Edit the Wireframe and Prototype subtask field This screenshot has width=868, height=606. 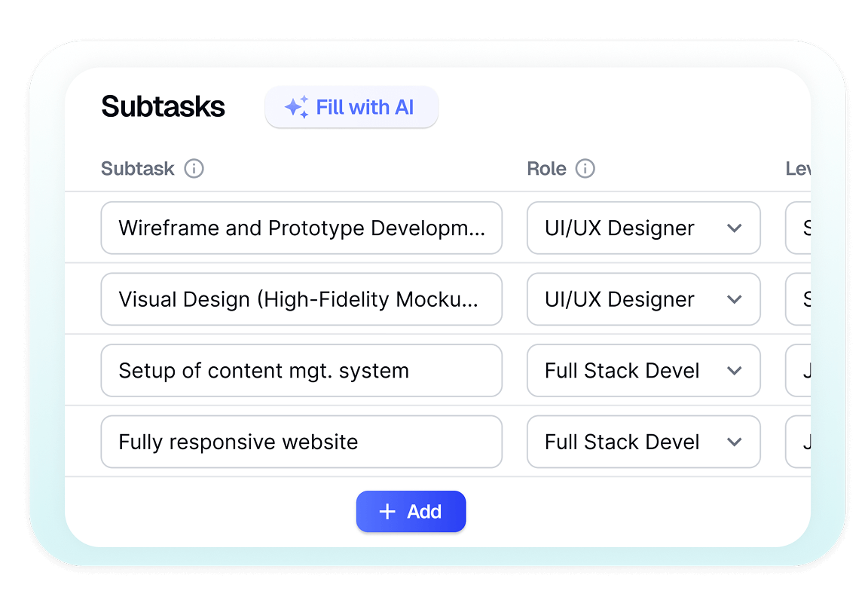pyautogui.click(x=301, y=228)
